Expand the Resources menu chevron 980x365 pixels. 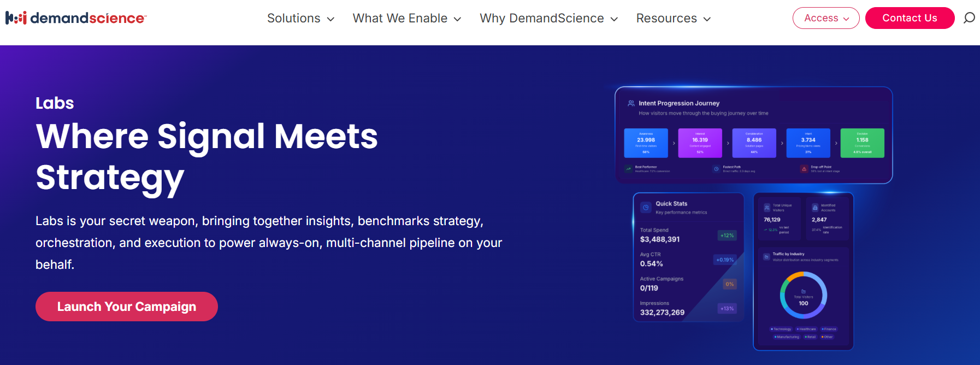tap(707, 19)
